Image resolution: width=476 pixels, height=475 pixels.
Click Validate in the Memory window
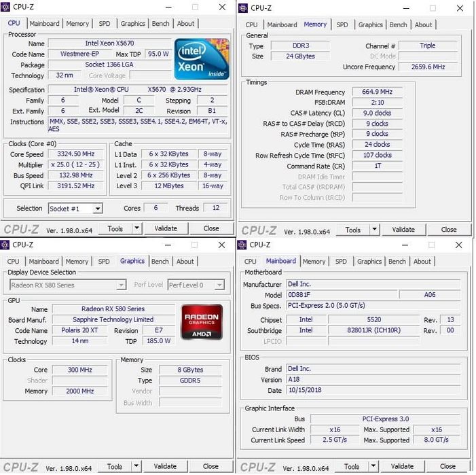click(x=403, y=229)
